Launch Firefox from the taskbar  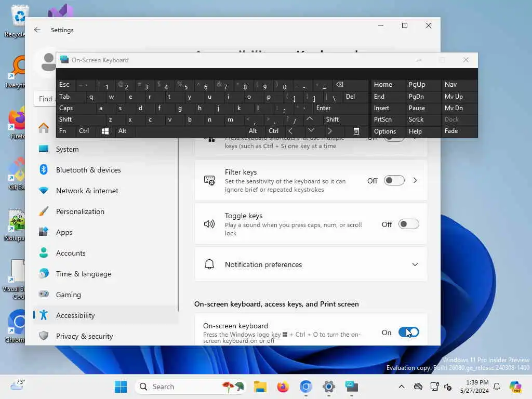point(283,387)
